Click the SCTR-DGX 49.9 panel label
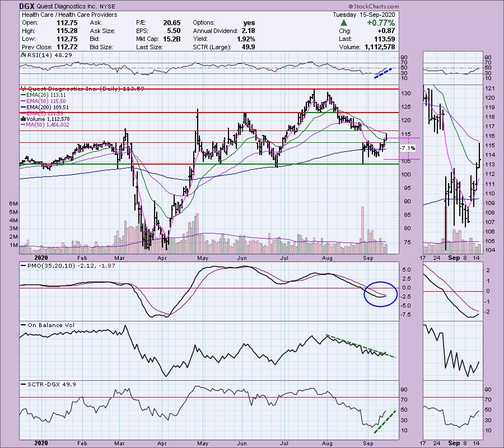 [x=52, y=384]
